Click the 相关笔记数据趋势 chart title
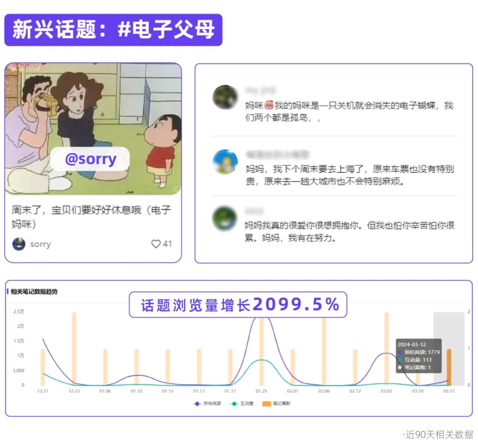Image resolution: width=478 pixels, height=448 pixels. (x=34, y=291)
